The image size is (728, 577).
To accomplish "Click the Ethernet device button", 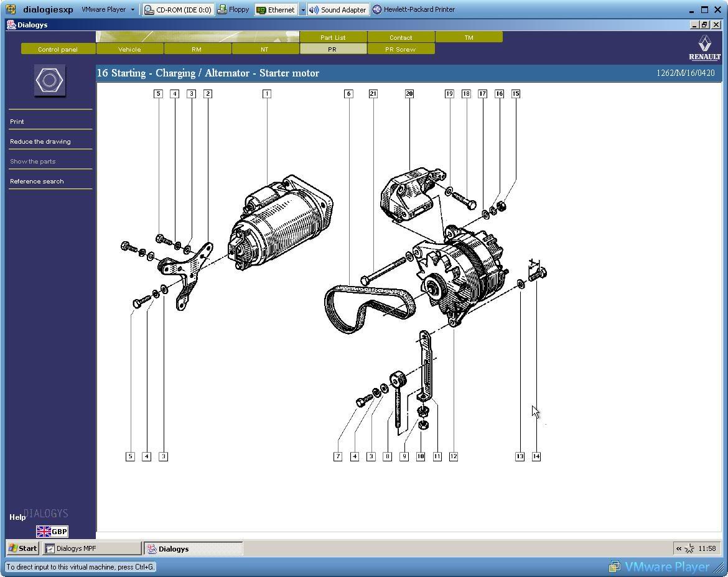I will [x=276, y=10].
